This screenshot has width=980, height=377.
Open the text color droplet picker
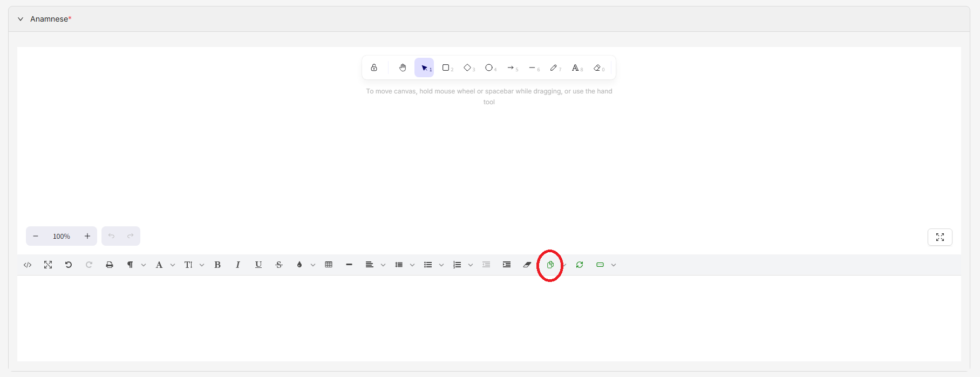point(300,265)
